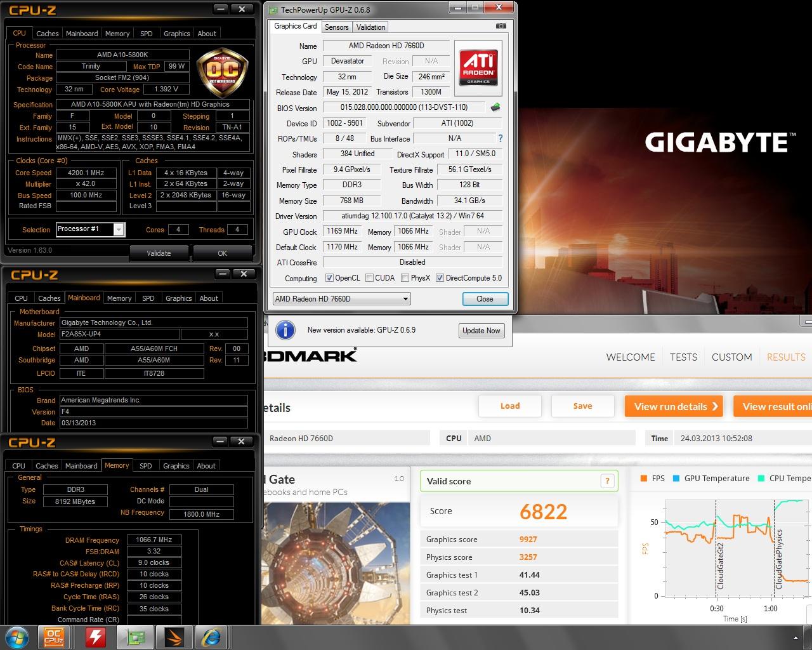The width and height of the screenshot is (812, 650).
Task: Click the Cloud Gate benchmark thumbnail
Action: click(336, 564)
